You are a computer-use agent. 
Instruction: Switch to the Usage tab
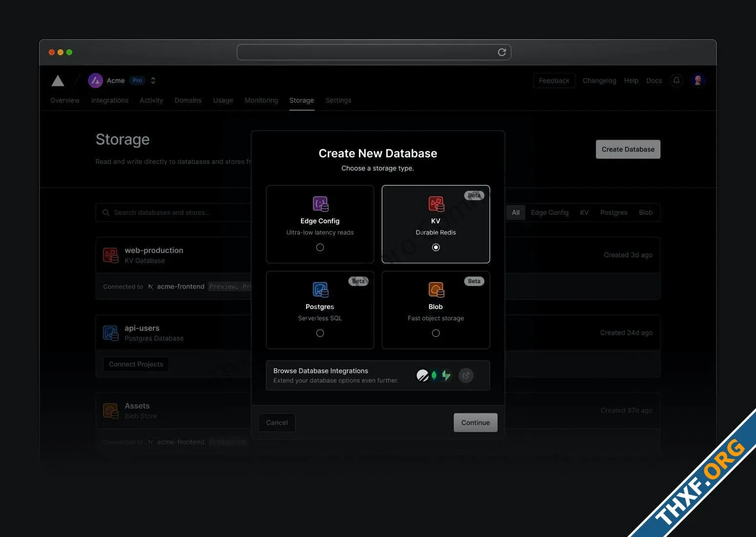223,100
